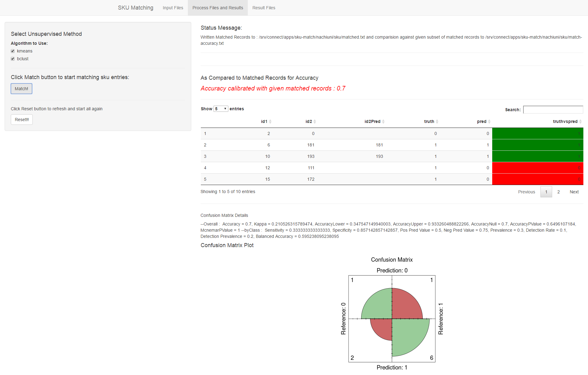This screenshot has height=375, width=588.
Task: Focus the table Search field
Action: [x=553, y=110]
